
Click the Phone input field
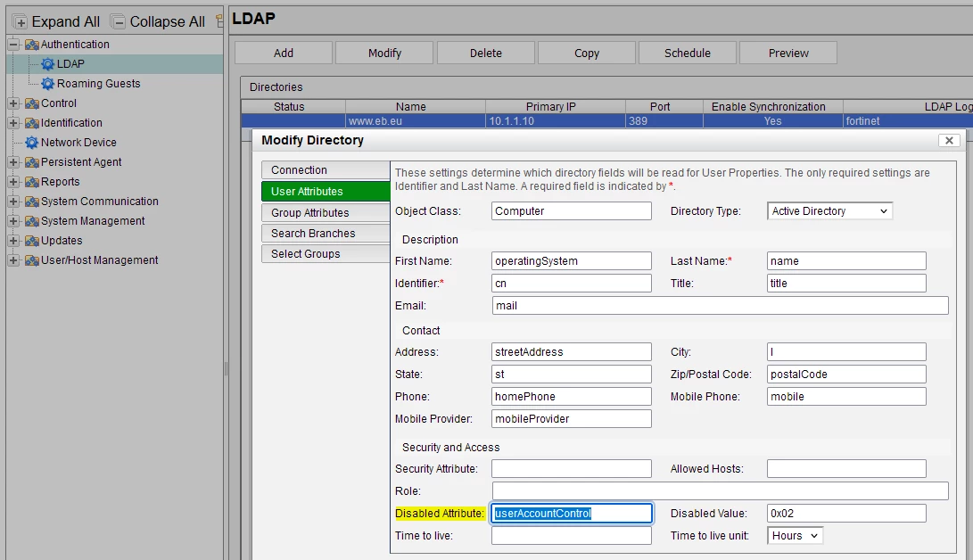tap(572, 397)
